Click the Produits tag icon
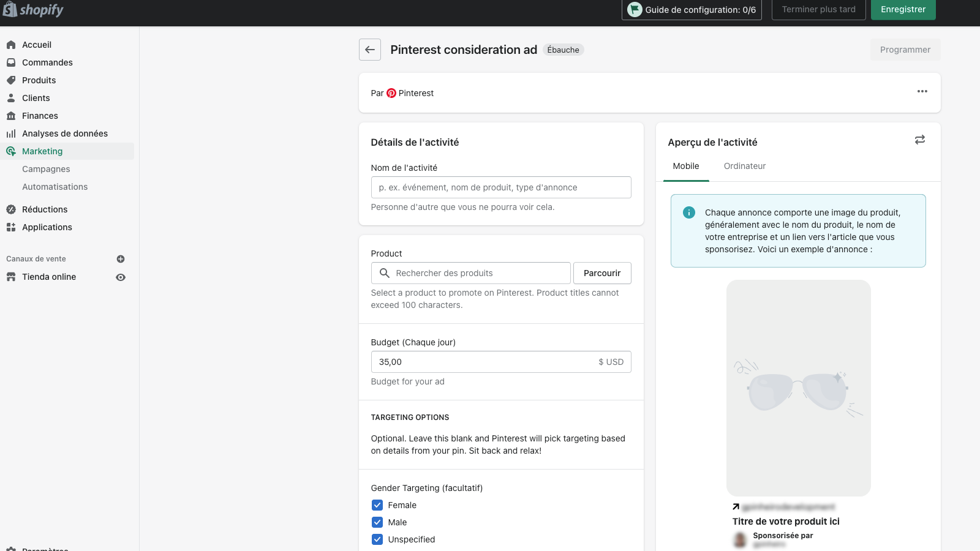The image size is (980, 551). [x=11, y=80]
